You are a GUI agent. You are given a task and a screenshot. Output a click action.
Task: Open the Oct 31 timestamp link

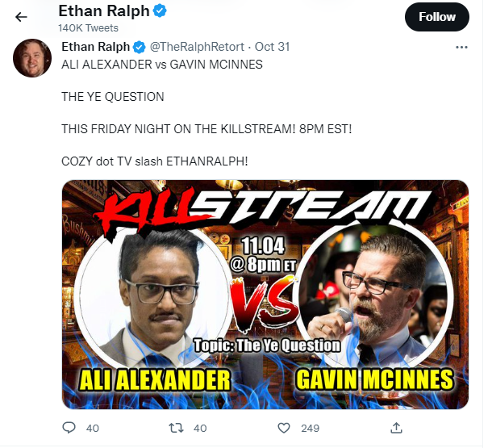pos(272,47)
